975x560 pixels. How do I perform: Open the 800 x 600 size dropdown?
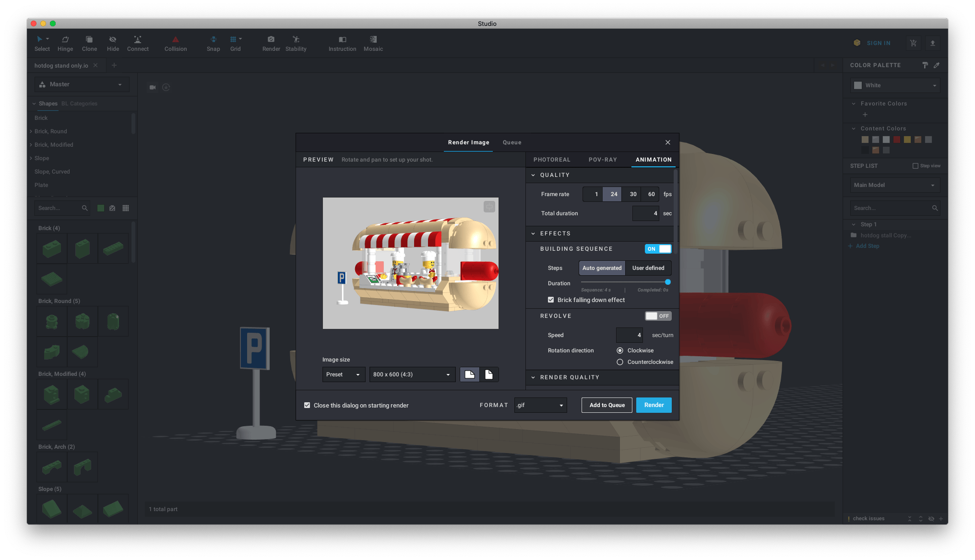pyautogui.click(x=412, y=374)
